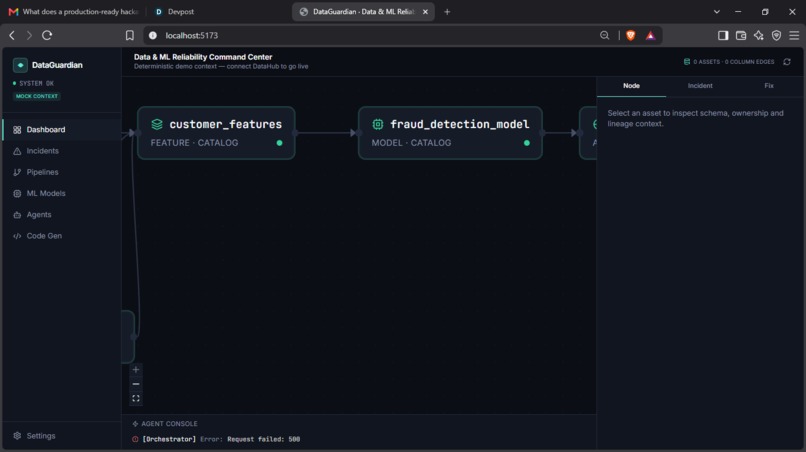Screen dimensions: 806x452
Task: Zoom out on the lineage graph
Action: [136, 384]
